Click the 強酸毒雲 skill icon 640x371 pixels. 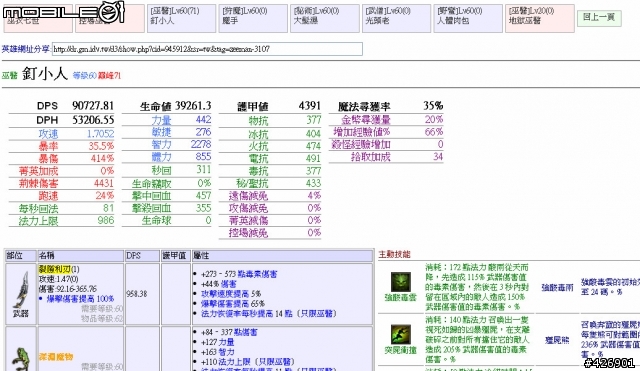(x=400, y=282)
